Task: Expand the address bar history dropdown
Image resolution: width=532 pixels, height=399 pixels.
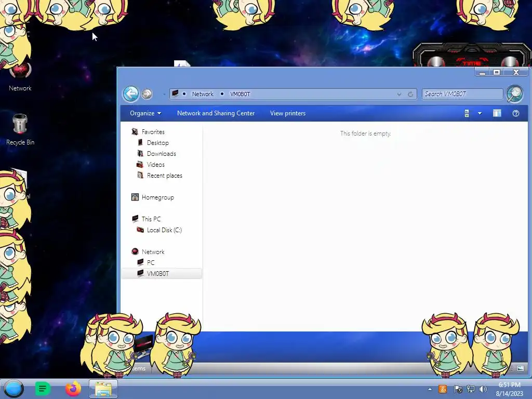Action: (x=400, y=95)
